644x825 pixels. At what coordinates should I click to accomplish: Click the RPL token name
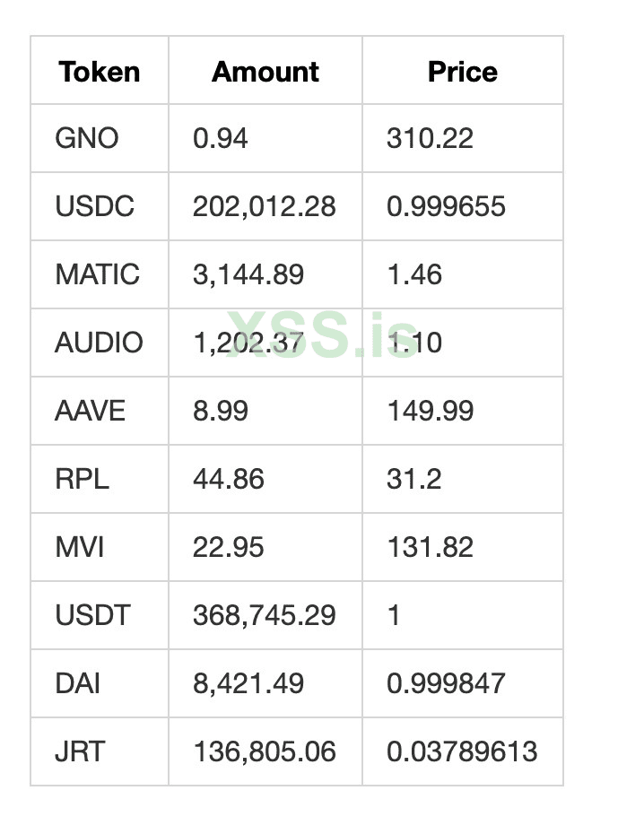click(83, 479)
